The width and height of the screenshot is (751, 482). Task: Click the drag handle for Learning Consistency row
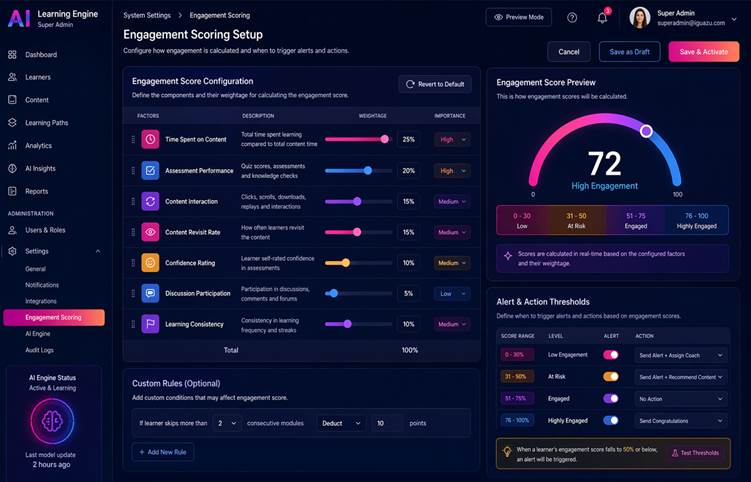(133, 324)
